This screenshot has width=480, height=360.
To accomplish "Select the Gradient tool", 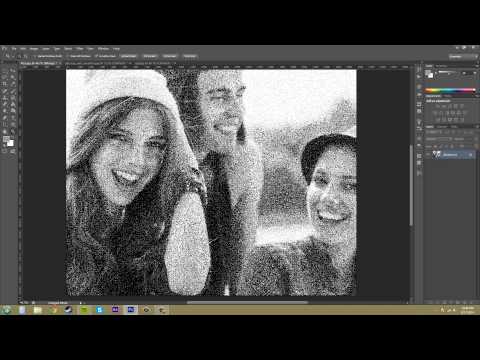I will 13,104.
